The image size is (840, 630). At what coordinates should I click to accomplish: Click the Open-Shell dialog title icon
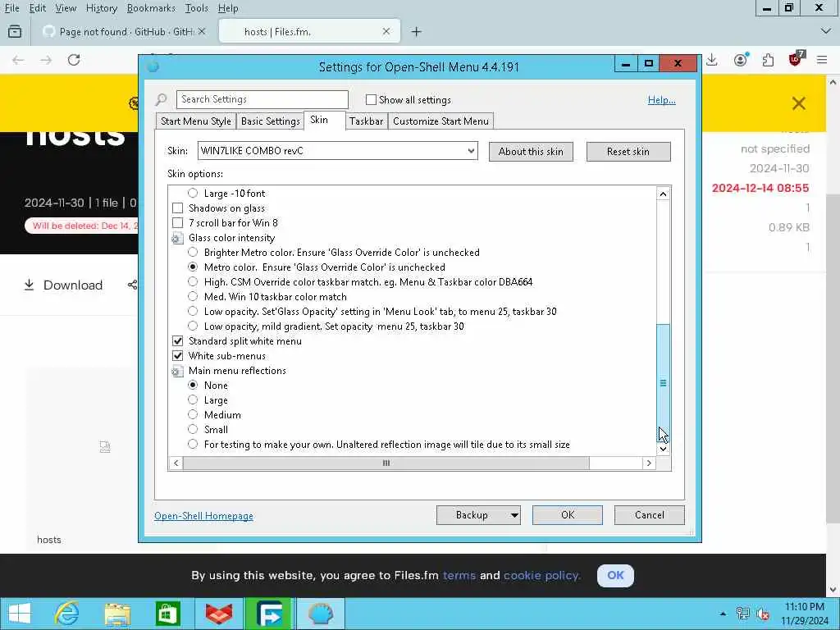(x=153, y=66)
